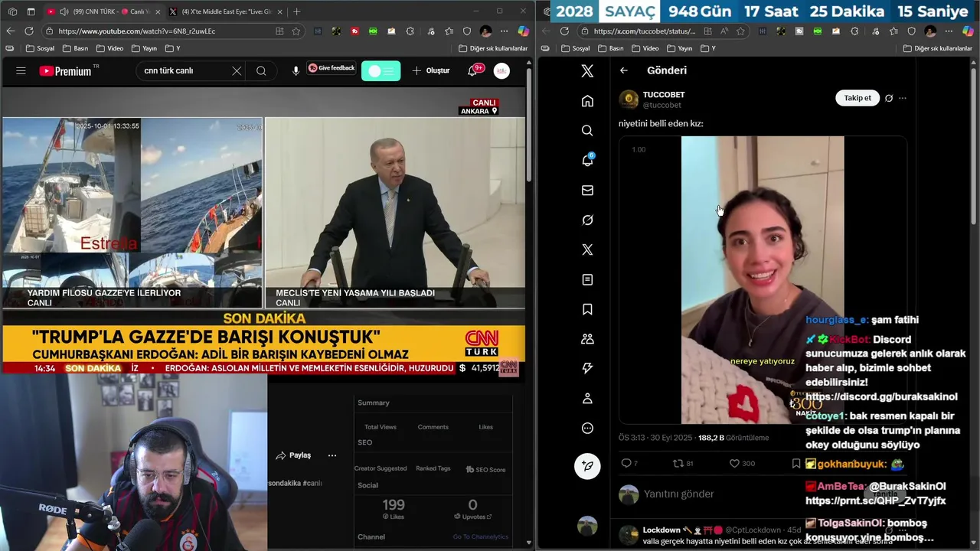Bookmark the TUCCOBET post
Image resolution: width=980 pixels, height=551 pixels.
[x=796, y=464]
